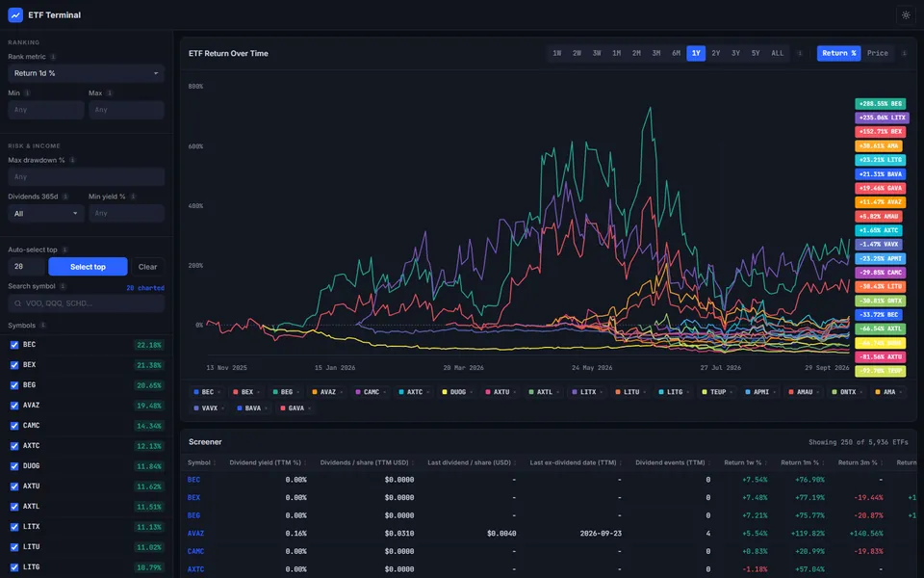The height and width of the screenshot is (578, 924).
Task: Sort by Return 1w % column icon
Action: (x=766, y=463)
